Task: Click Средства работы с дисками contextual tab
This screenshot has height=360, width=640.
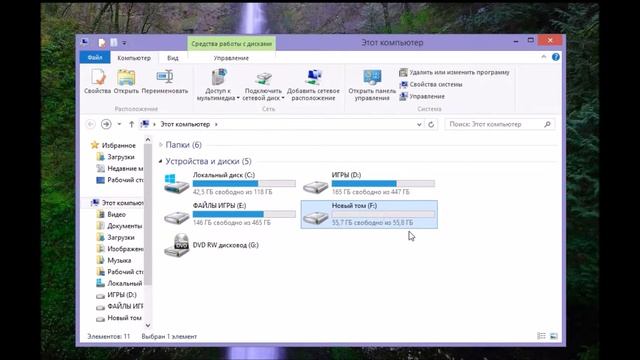Action: pyautogui.click(x=231, y=44)
